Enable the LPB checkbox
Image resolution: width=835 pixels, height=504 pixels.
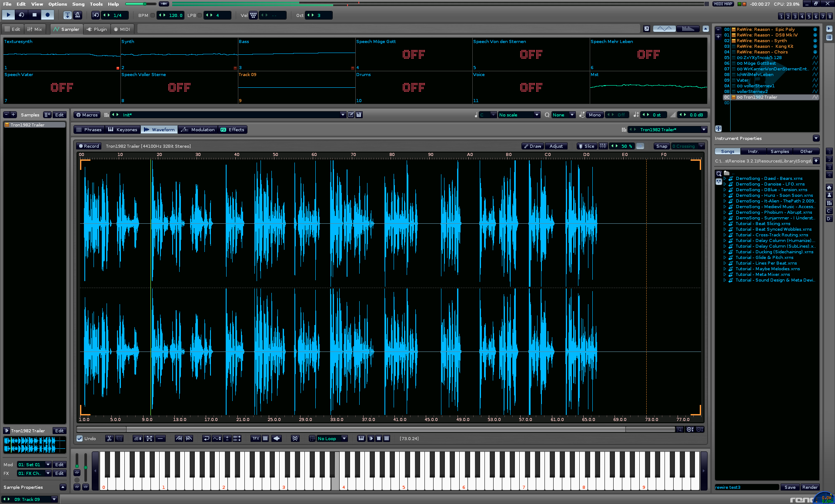200,15
